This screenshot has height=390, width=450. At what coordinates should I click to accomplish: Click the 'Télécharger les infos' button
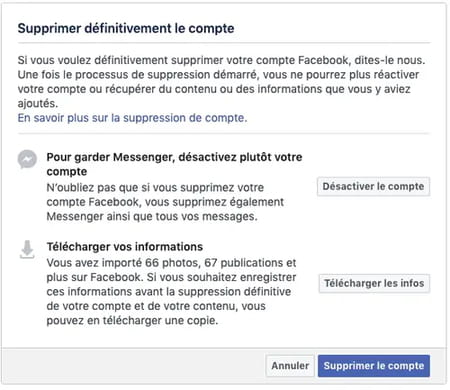coord(374,283)
